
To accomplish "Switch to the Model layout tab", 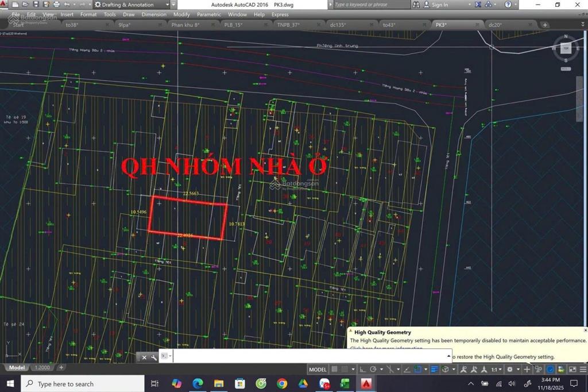I will [17, 367].
